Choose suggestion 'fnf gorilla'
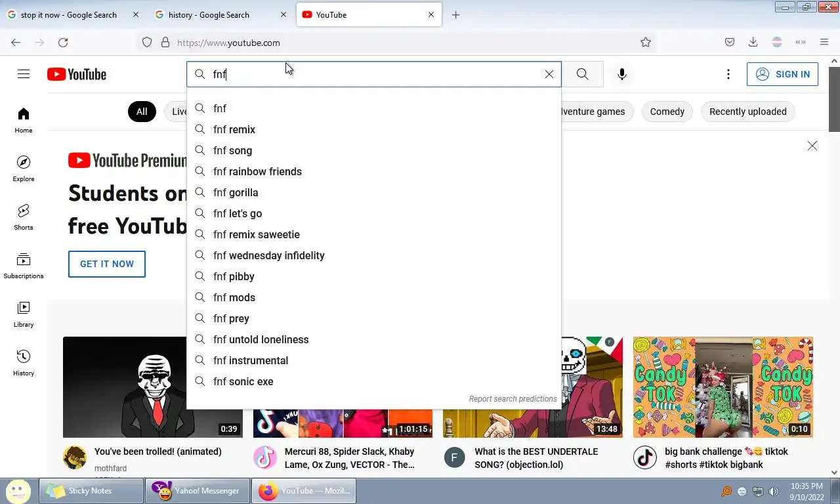Screen dimensions: 840x504 coord(374,192)
